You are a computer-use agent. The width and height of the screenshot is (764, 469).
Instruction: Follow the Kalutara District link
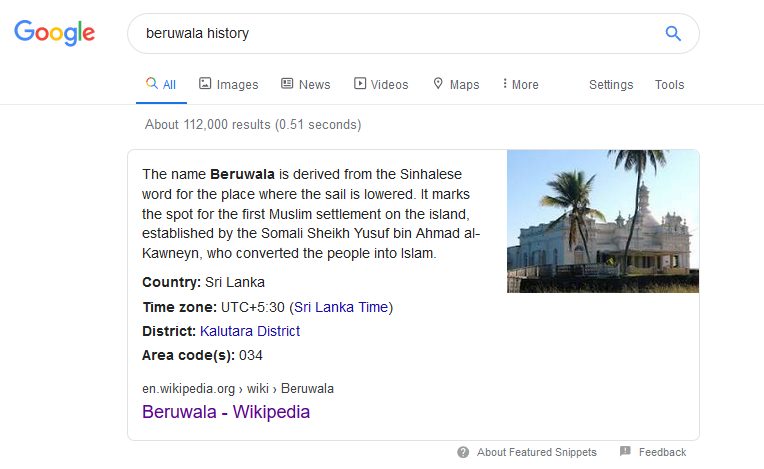[250, 331]
